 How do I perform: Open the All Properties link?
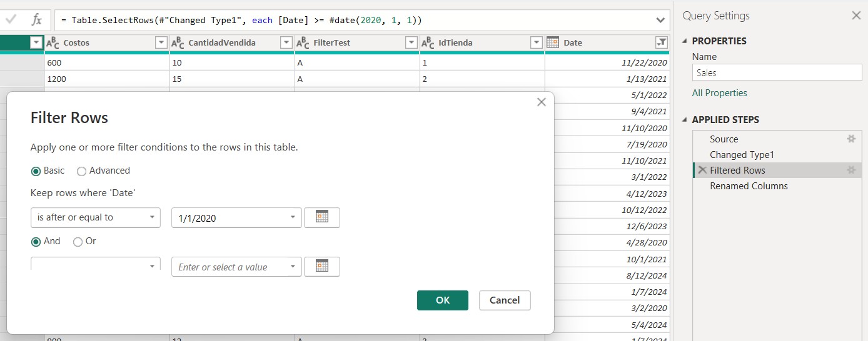click(719, 93)
